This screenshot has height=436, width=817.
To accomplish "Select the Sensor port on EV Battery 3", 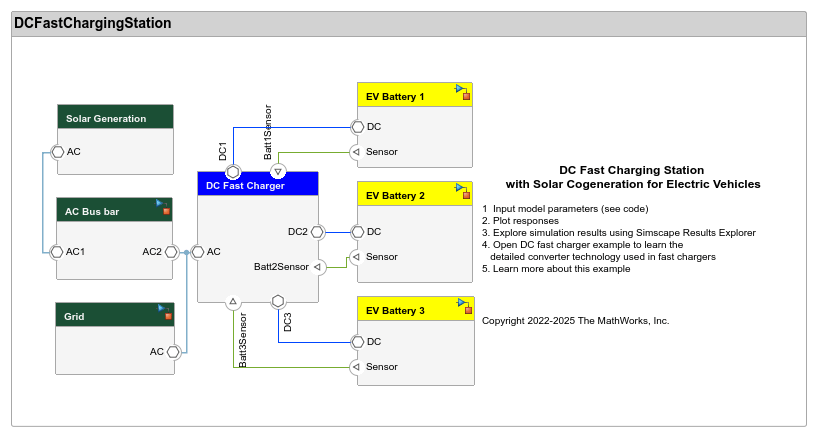I will 356,367.
